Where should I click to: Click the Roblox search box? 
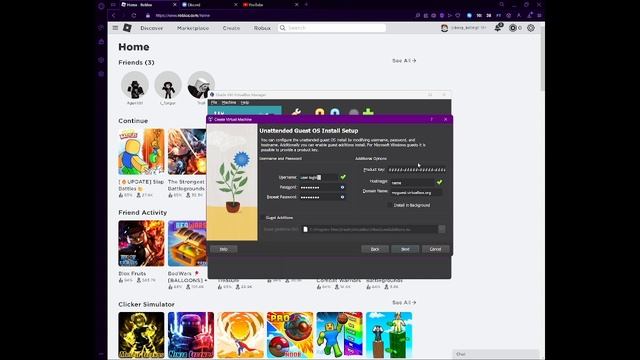point(331,28)
